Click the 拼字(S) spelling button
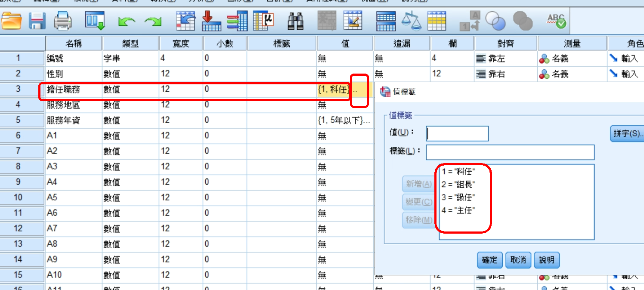The width and height of the screenshot is (644, 290). pos(627,134)
